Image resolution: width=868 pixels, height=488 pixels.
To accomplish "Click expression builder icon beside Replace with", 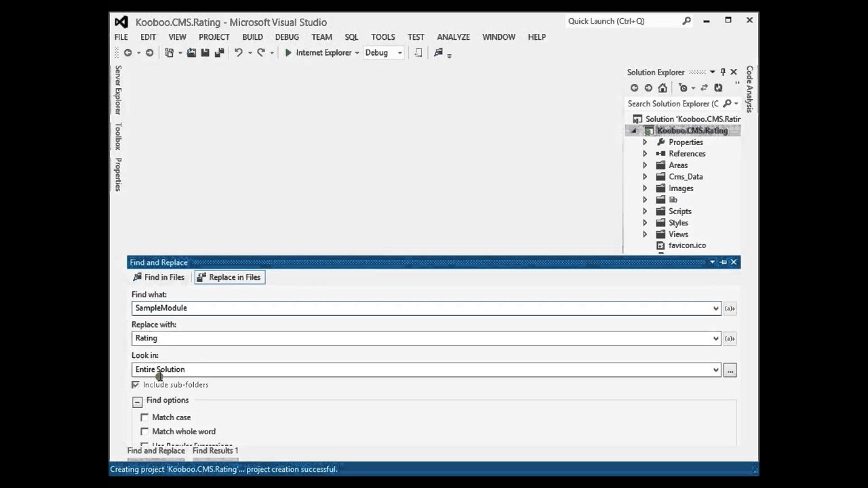I will click(x=730, y=338).
